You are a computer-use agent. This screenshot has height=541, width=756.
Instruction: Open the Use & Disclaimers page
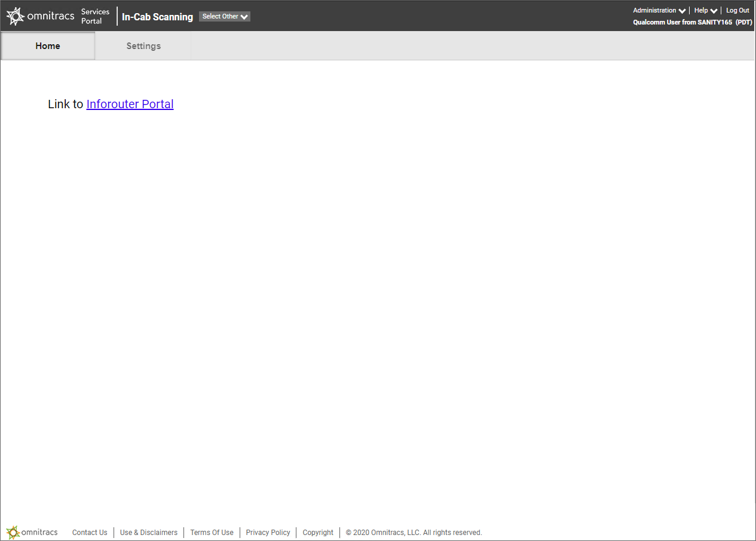coord(149,533)
